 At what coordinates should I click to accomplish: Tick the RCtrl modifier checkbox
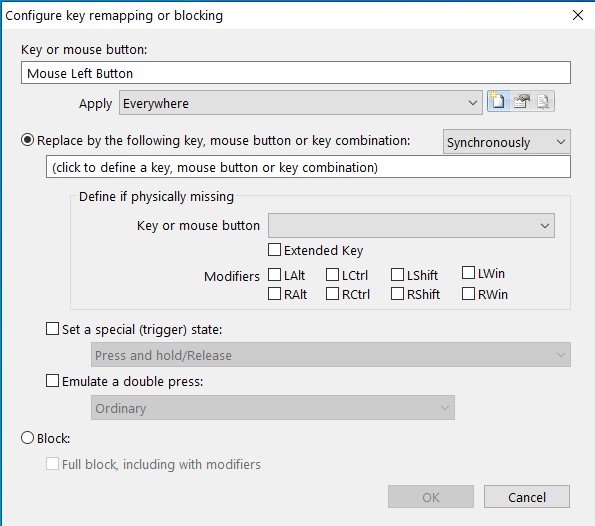click(x=332, y=294)
